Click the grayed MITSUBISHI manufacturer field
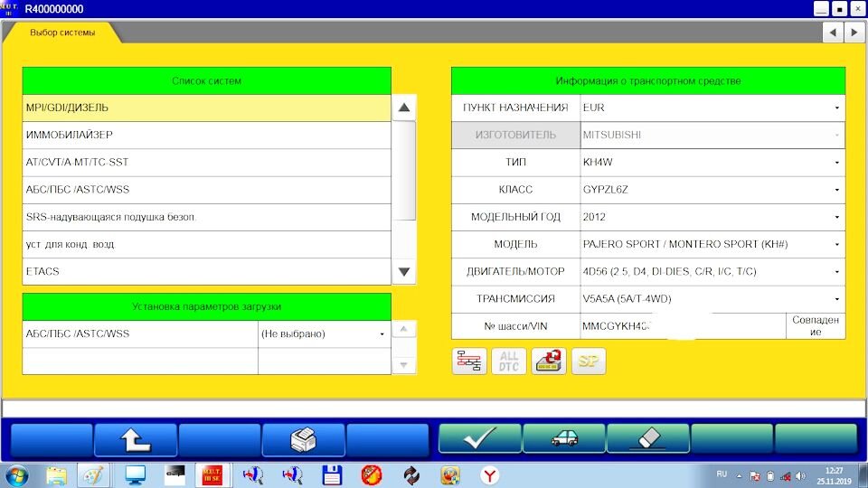The height and width of the screenshot is (488, 868). click(x=712, y=135)
